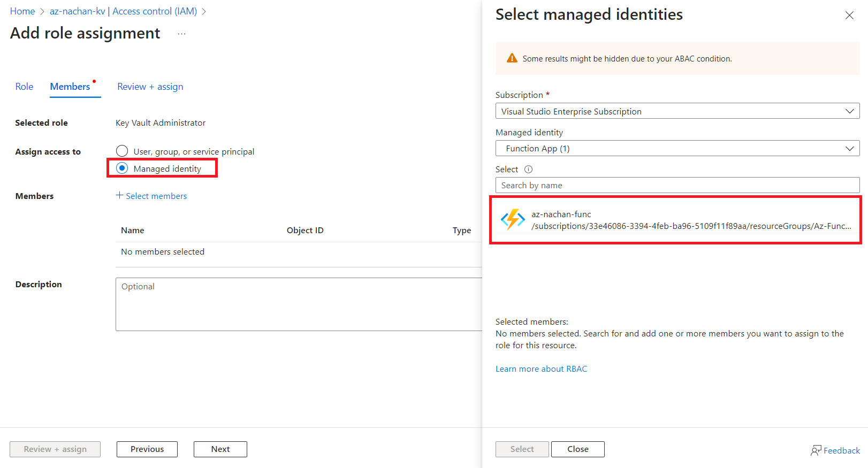This screenshot has height=468, width=868.
Task: Click the Previous button
Action: [x=147, y=449]
